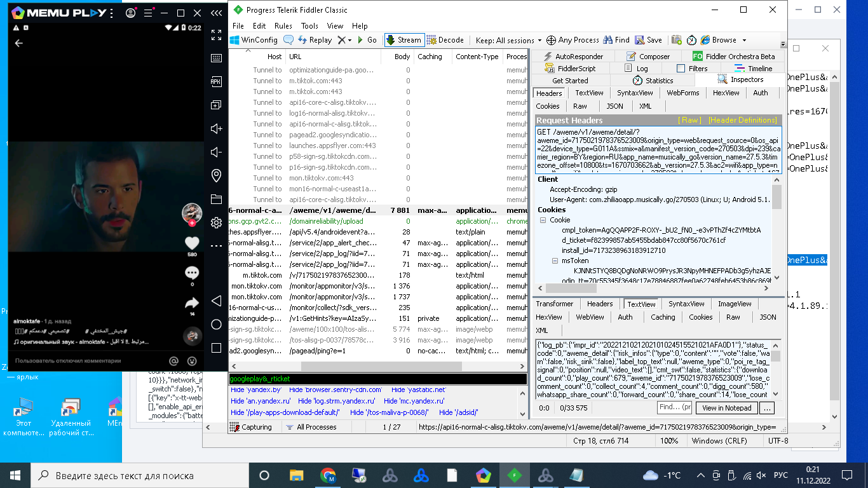Switch response view to ImageView tab
Screen dimensions: 868x488
point(735,304)
